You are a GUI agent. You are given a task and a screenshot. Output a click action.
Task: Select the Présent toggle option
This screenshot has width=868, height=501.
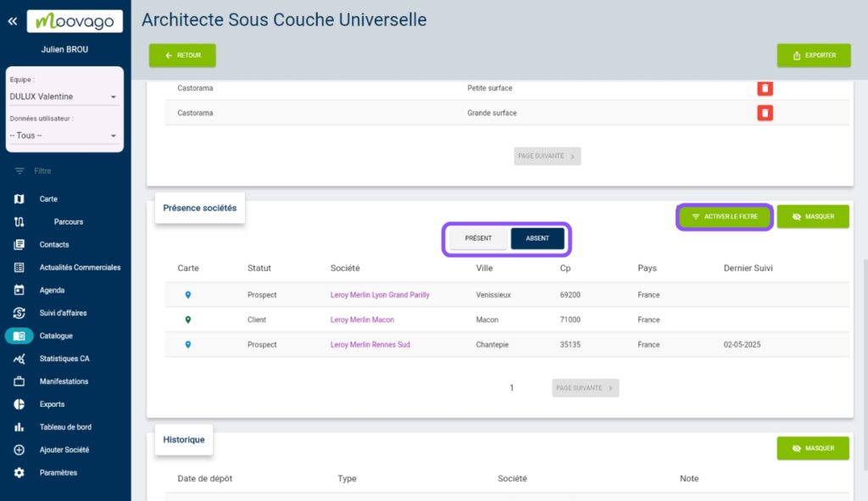click(478, 238)
